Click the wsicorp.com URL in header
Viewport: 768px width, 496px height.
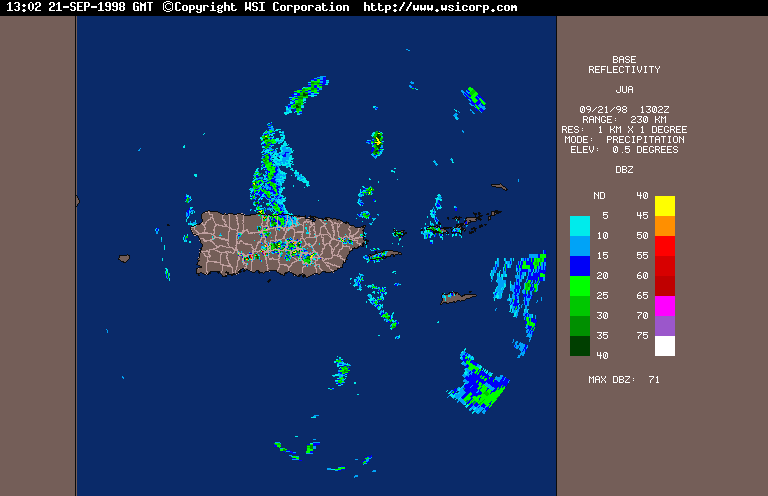[440, 7]
